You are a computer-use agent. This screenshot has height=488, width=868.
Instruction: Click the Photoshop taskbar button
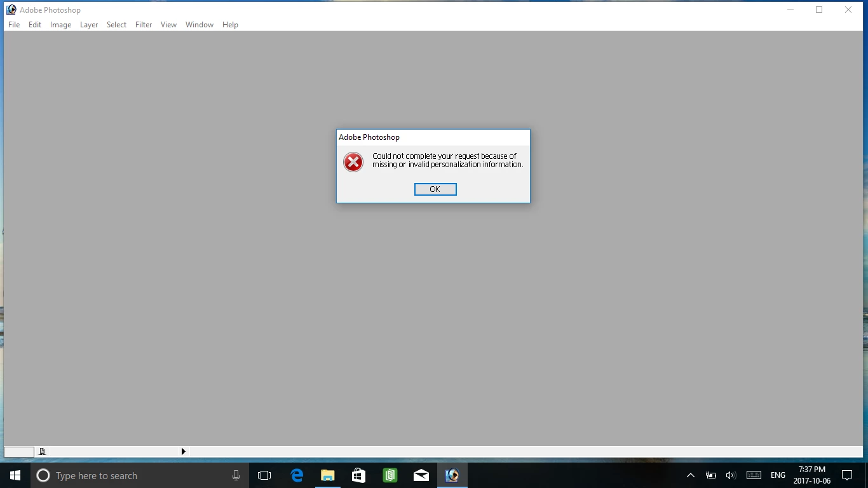(452, 475)
